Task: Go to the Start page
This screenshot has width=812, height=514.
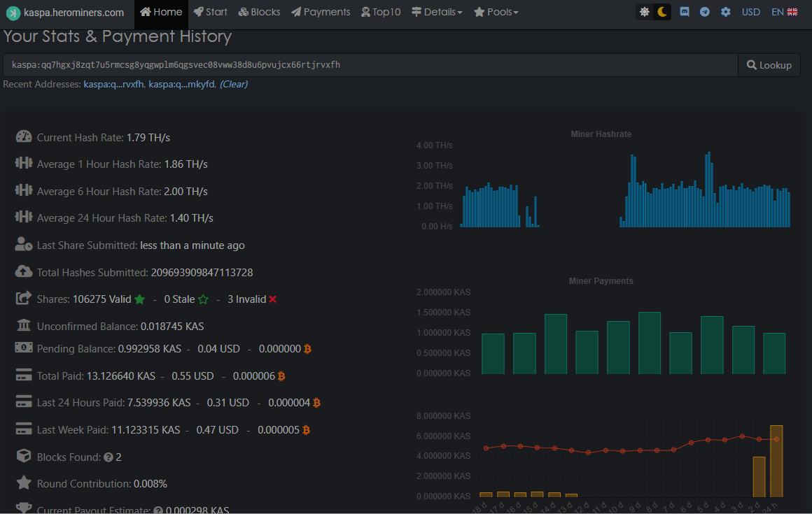Action: point(210,12)
